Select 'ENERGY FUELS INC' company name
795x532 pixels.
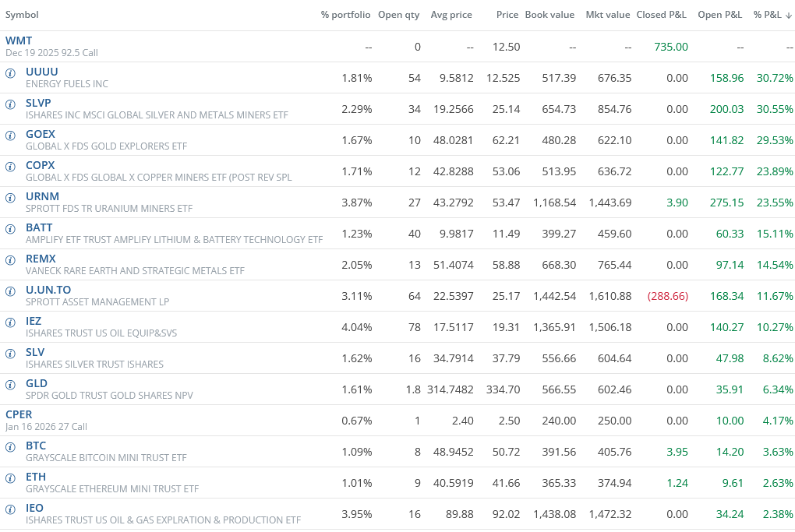point(67,84)
